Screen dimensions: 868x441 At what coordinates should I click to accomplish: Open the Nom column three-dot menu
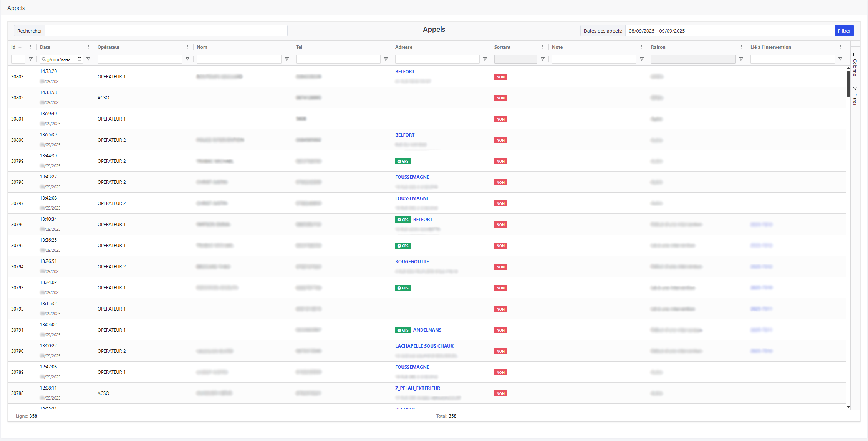[x=287, y=47]
